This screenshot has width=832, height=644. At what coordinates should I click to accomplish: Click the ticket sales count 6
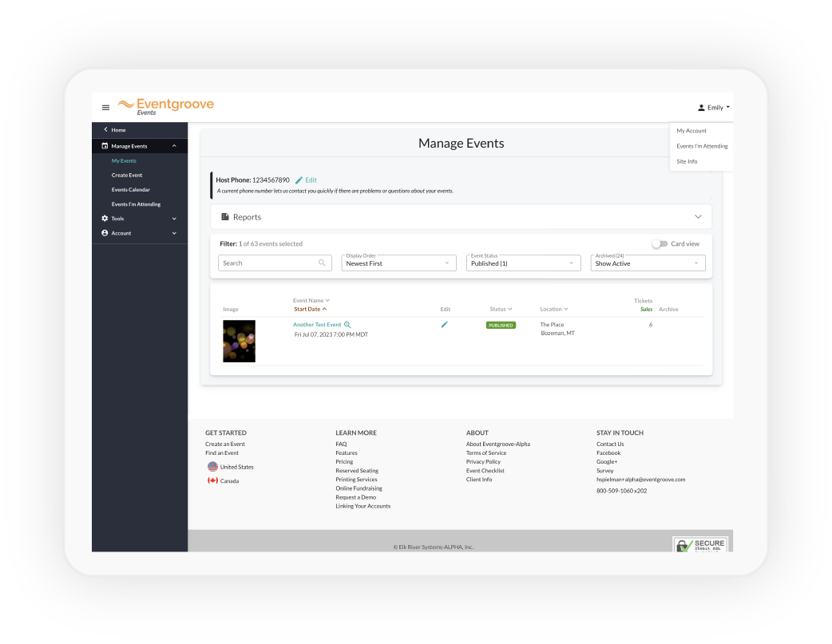point(651,325)
